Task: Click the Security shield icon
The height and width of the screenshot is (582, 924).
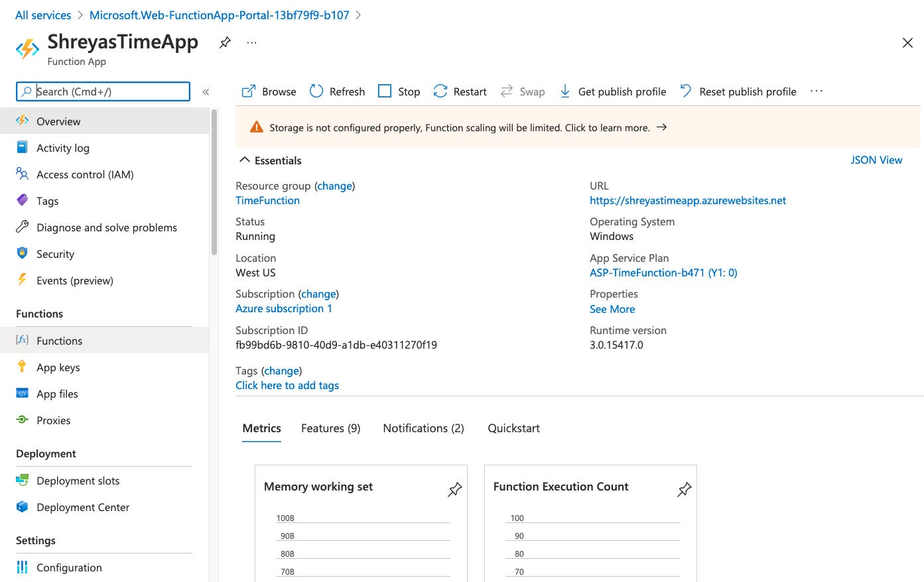Action: click(23, 253)
